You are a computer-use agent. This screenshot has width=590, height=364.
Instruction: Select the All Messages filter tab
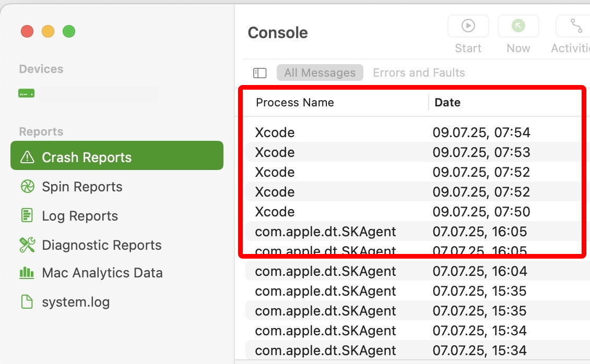[320, 72]
